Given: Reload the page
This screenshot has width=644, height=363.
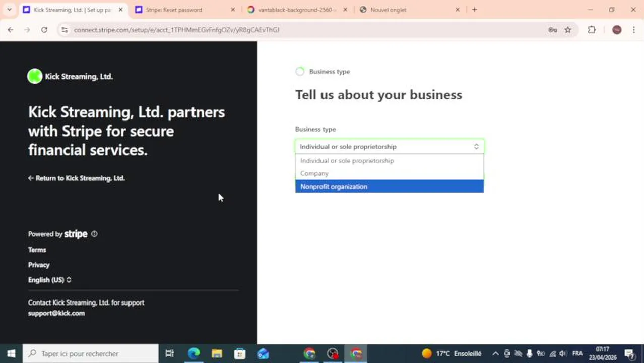Looking at the screenshot, I should (44, 30).
